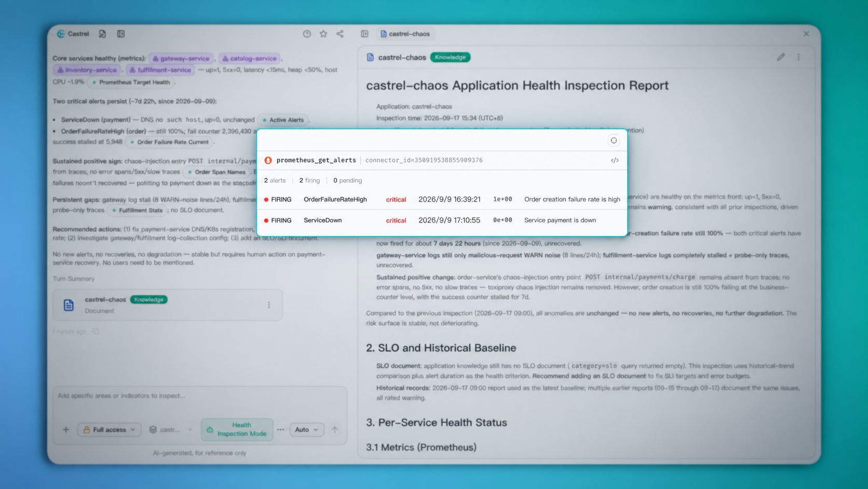Open the Auto model dropdown
The image size is (868, 489).
[x=307, y=430]
